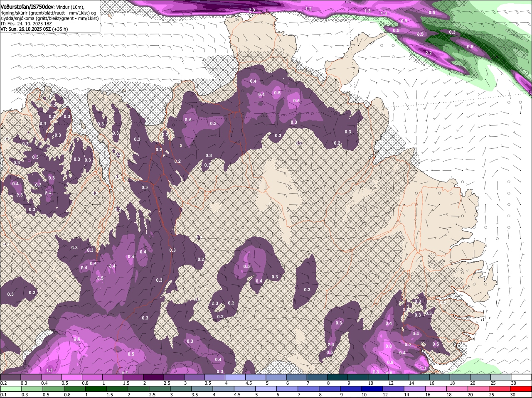This screenshot has width=532, height=398.
Task: Select the bright pink 0.5 swatch in the snow legend
Action: pos(71,377)
